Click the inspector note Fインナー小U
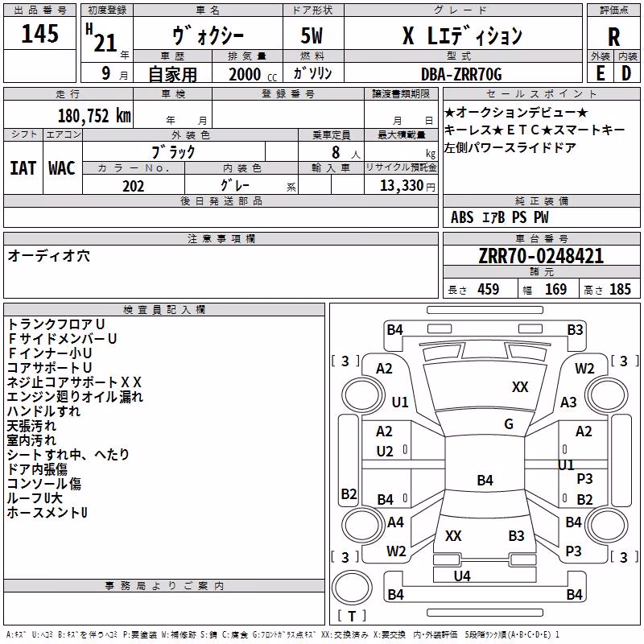The width and height of the screenshot is (644, 644). [50, 353]
